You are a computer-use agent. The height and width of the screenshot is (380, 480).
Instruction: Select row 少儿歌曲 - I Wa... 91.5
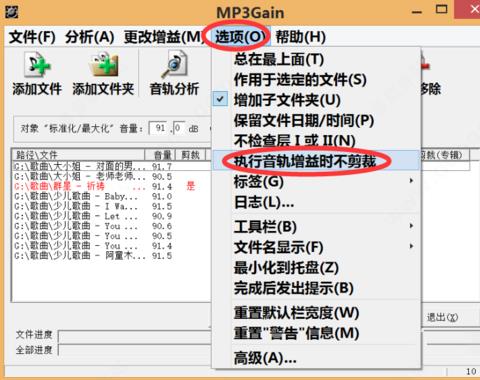(x=112, y=206)
